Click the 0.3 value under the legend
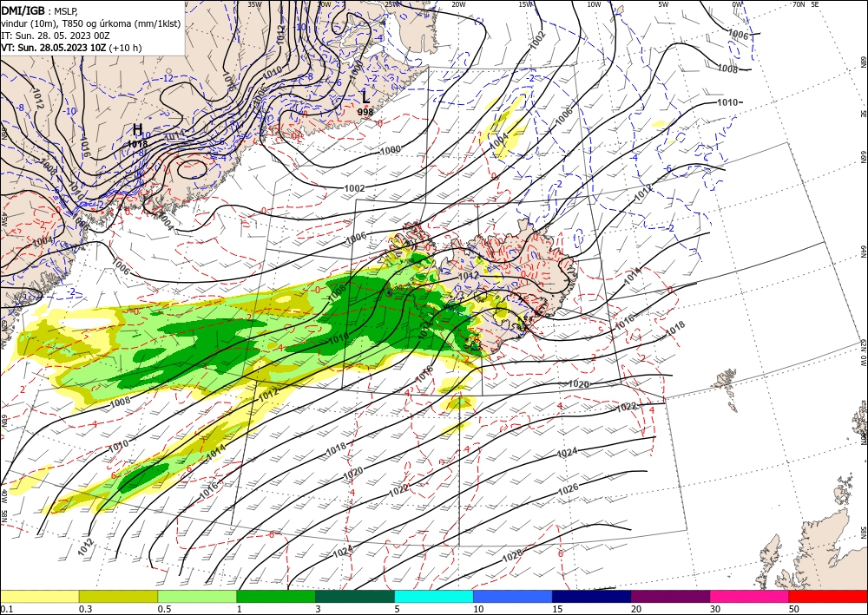This screenshot has width=868, height=615. coord(85,609)
